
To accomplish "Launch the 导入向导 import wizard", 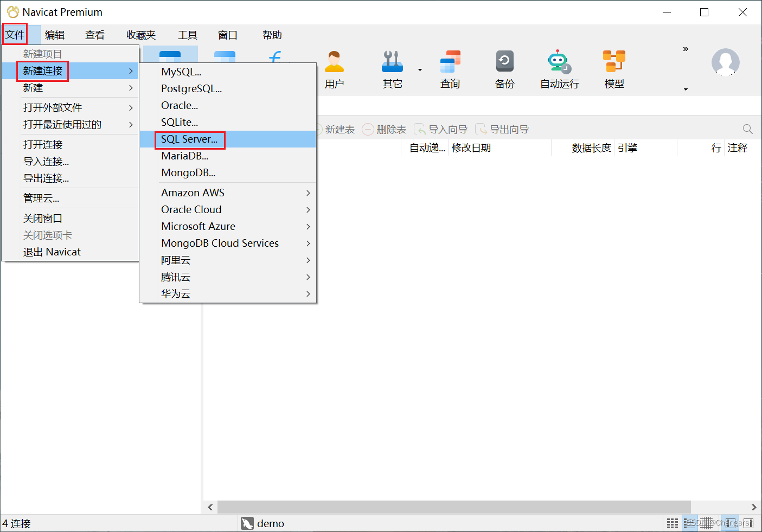I will [x=440, y=129].
